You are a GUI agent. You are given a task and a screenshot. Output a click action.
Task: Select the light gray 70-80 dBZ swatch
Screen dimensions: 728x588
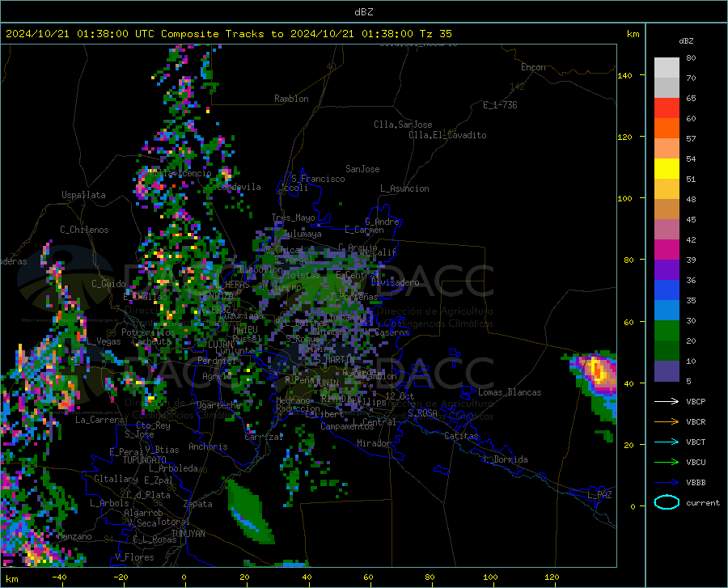(667, 68)
